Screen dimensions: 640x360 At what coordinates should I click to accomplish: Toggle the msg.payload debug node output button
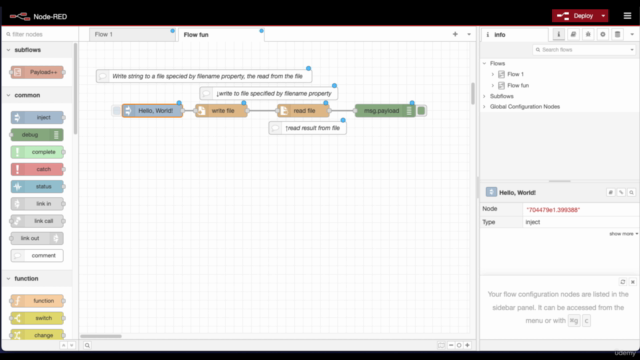tap(421, 111)
